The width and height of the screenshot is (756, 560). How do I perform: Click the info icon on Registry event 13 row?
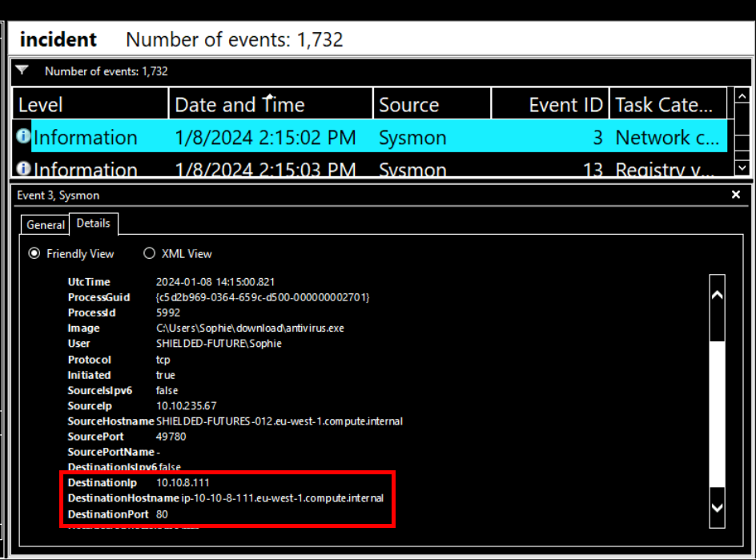coord(22,169)
